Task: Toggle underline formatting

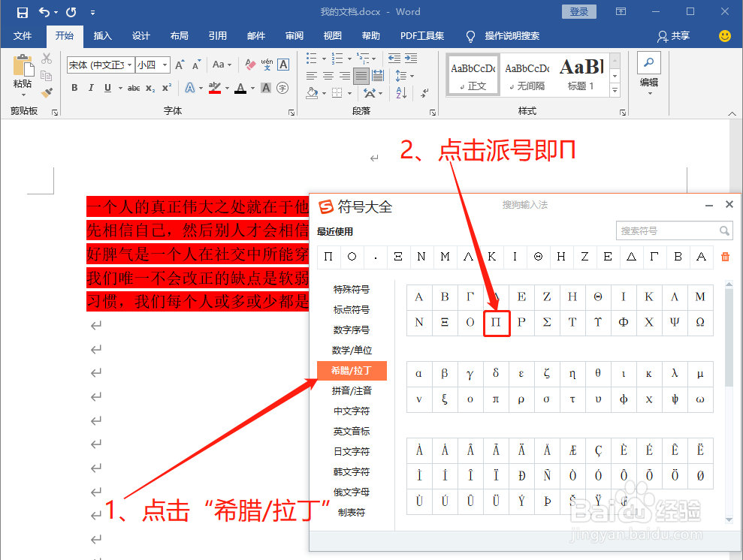Action: pyautogui.click(x=107, y=88)
